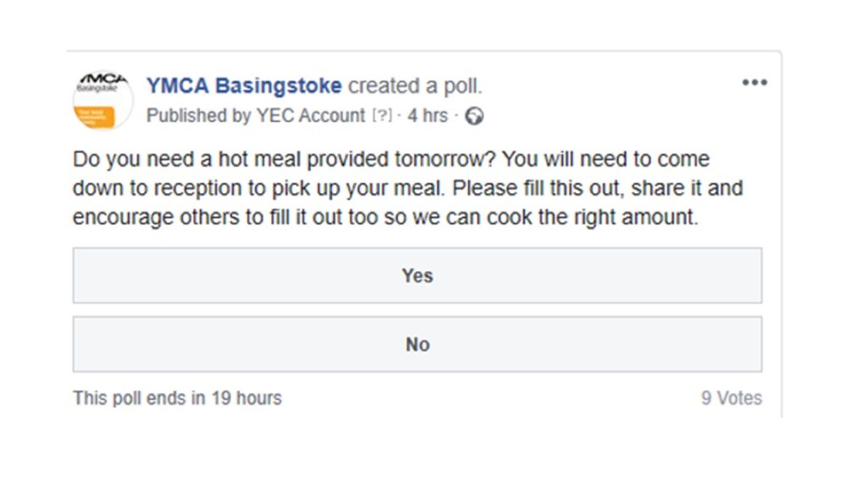This screenshot has height=488, width=868.
Task: Vote No in the hot meal poll
Action: 417,344
